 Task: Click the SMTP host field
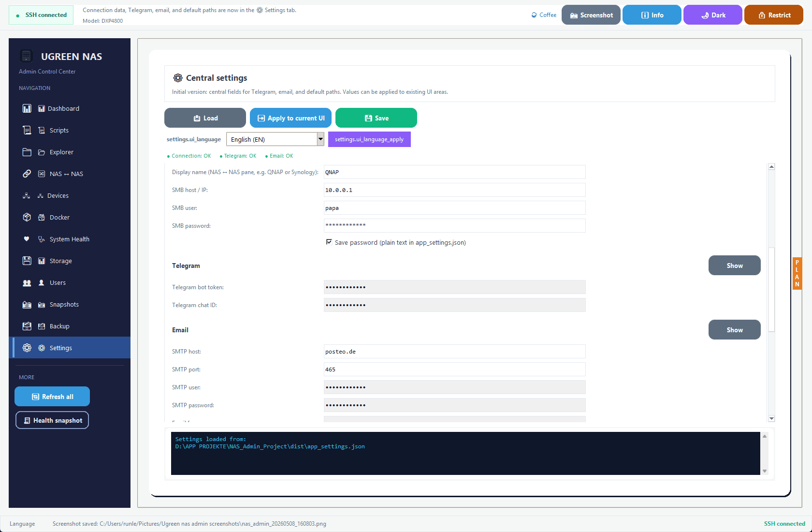455,352
